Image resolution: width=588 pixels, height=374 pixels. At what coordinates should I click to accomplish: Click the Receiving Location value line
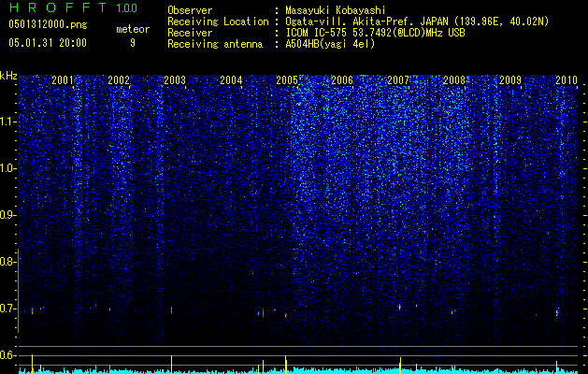pos(417,22)
